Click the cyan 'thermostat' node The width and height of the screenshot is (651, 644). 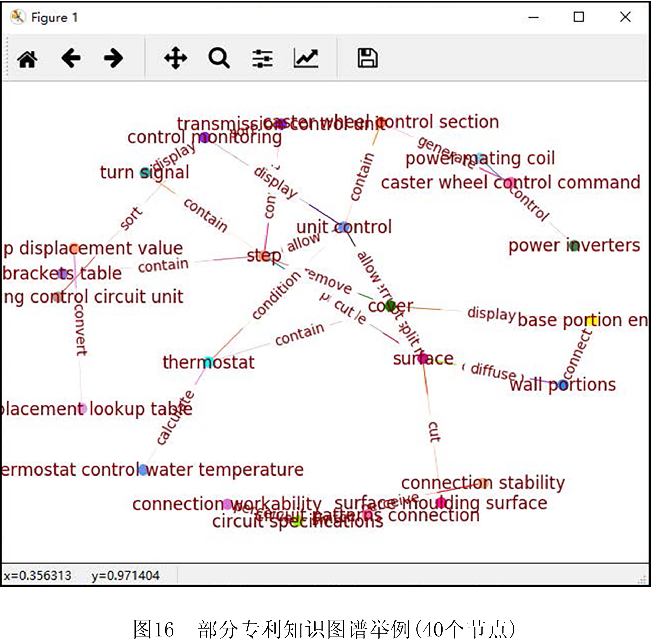click(x=209, y=362)
